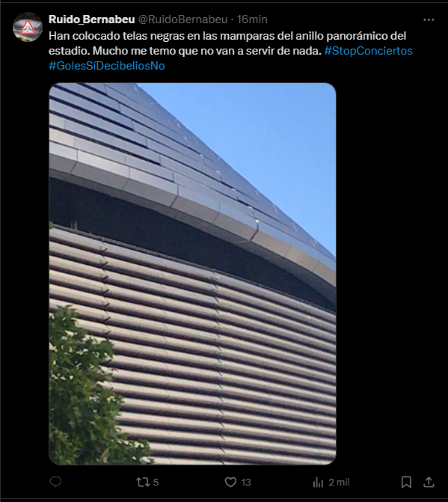Open the three-dot more options menu
The height and width of the screenshot is (502, 448).
429,20
